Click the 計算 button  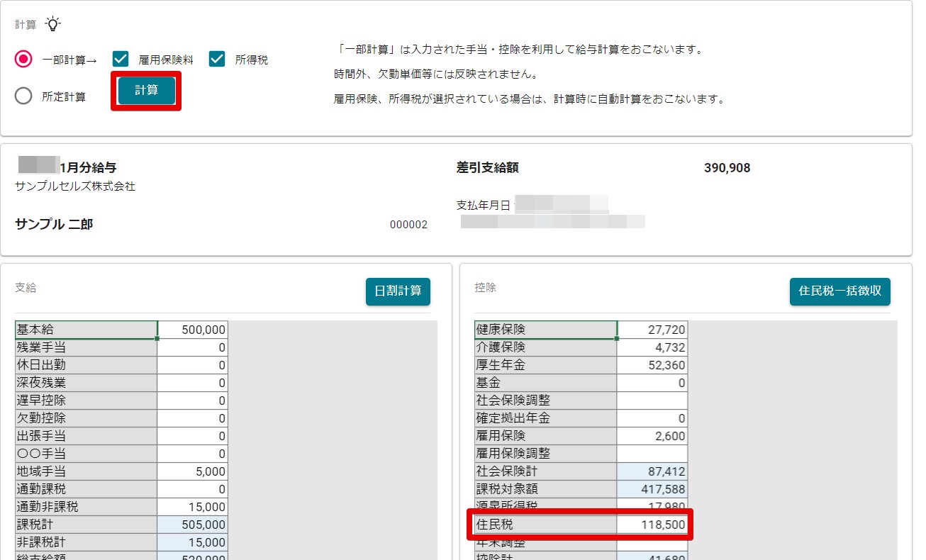146,91
